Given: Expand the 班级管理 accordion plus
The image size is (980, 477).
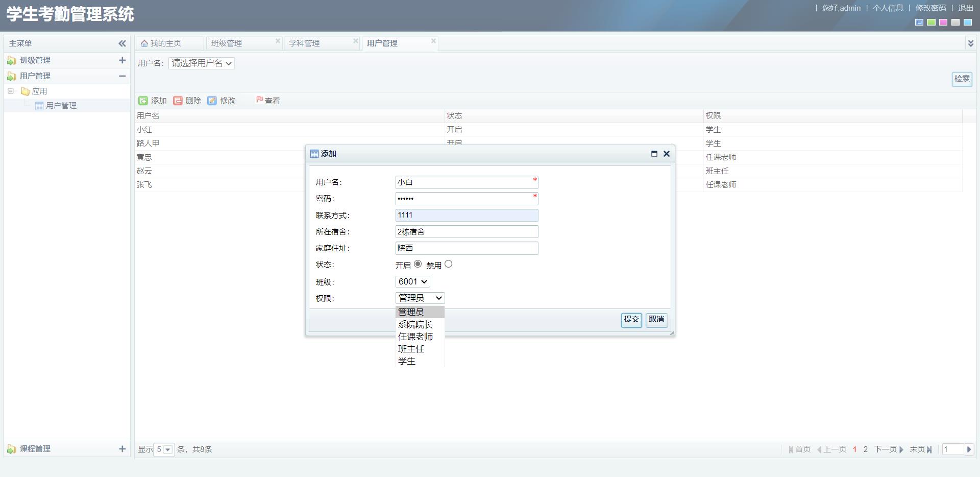Looking at the screenshot, I should pyautogui.click(x=122, y=60).
